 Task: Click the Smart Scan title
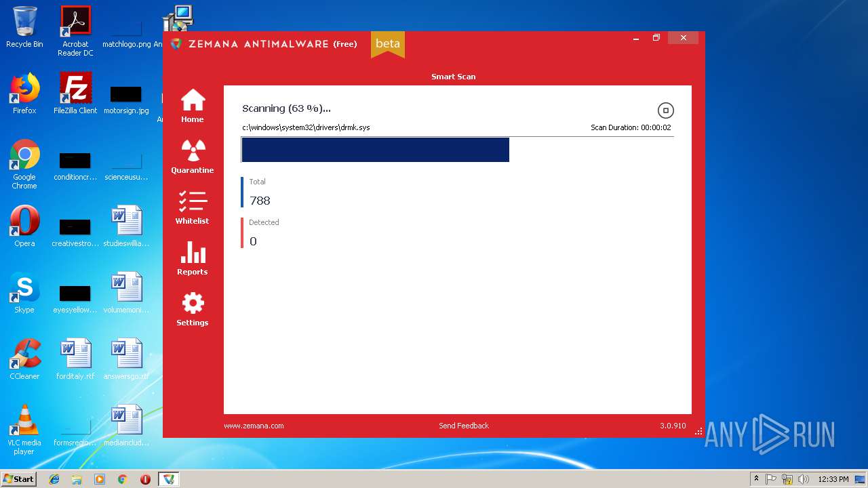(453, 77)
